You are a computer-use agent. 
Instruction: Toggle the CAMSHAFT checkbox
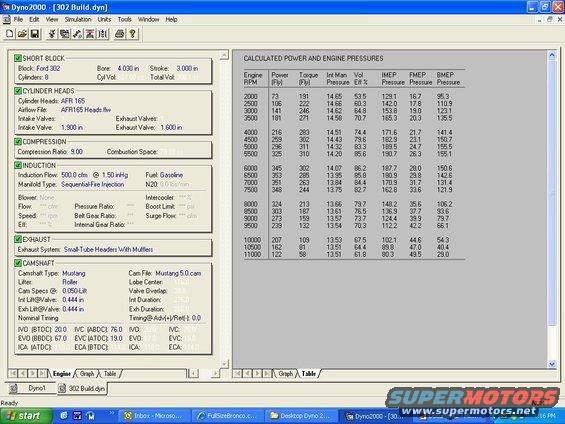[18, 263]
